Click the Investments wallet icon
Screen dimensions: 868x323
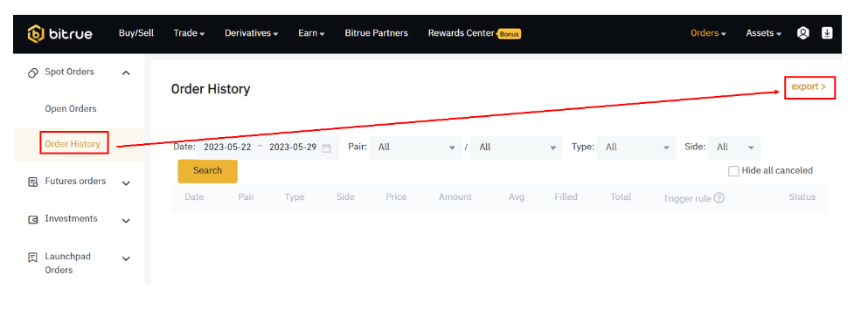tap(32, 220)
